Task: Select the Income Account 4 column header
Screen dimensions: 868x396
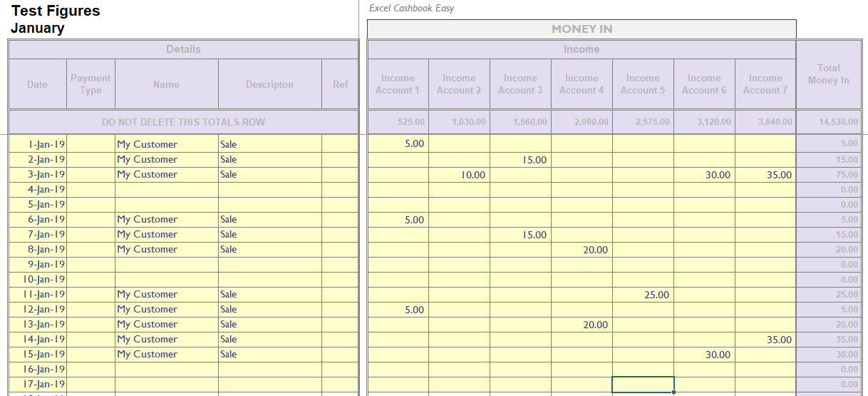Action: 582,84
